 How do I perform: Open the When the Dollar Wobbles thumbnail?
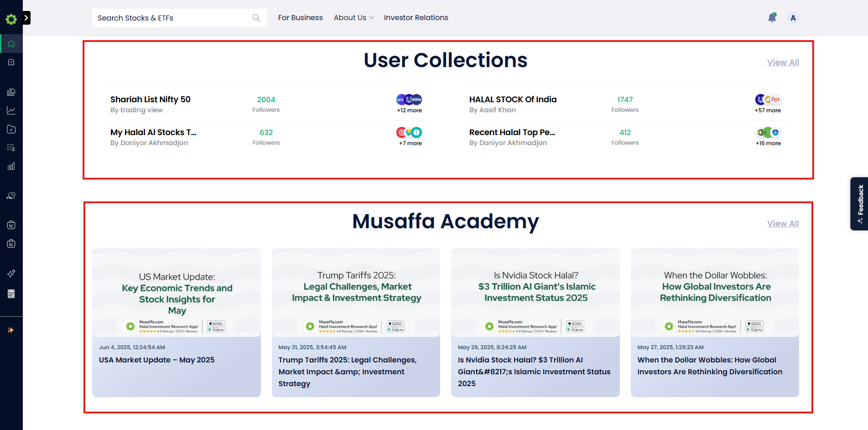point(715,293)
